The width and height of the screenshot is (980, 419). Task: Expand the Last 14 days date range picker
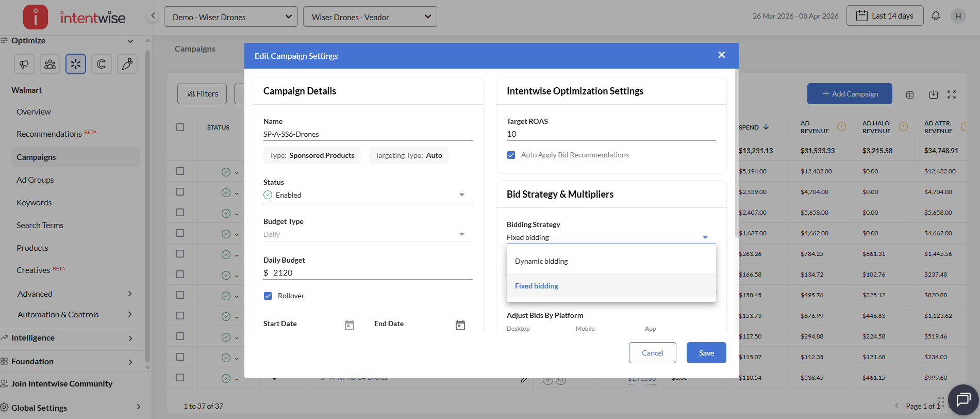[885, 16]
